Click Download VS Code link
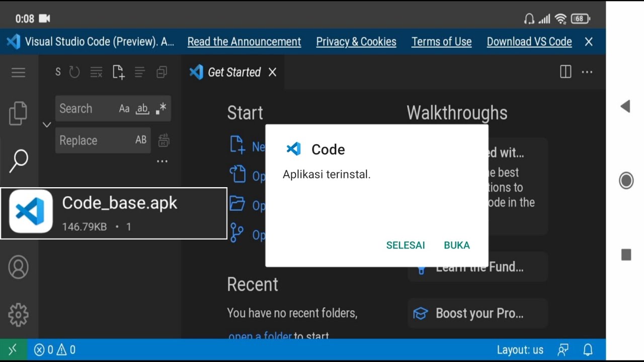 pos(529,42)
